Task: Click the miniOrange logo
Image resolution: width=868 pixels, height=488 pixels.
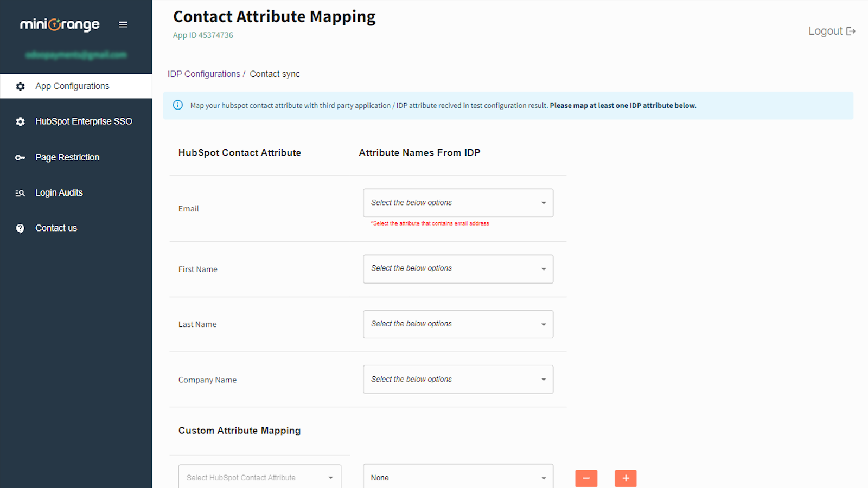Action: coord(59,24)
